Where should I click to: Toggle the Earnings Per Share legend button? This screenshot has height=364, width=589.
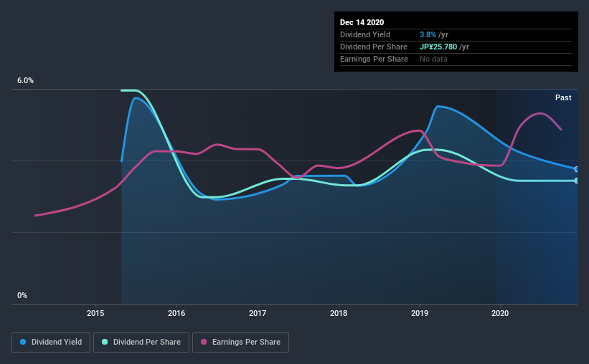(240, 343)
